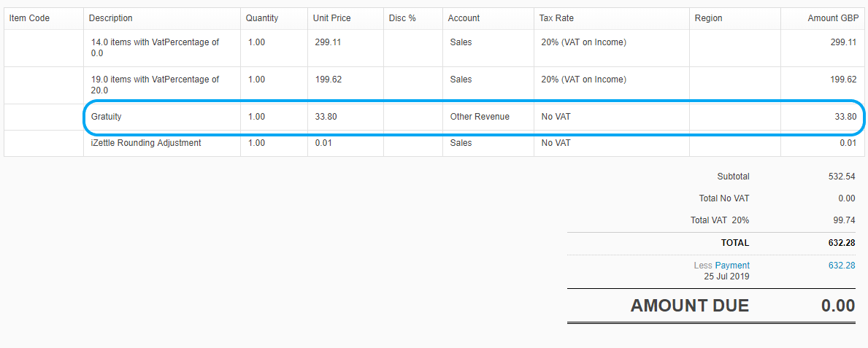
Task: Select the Amount GBP column header
Action: point(832,18)
